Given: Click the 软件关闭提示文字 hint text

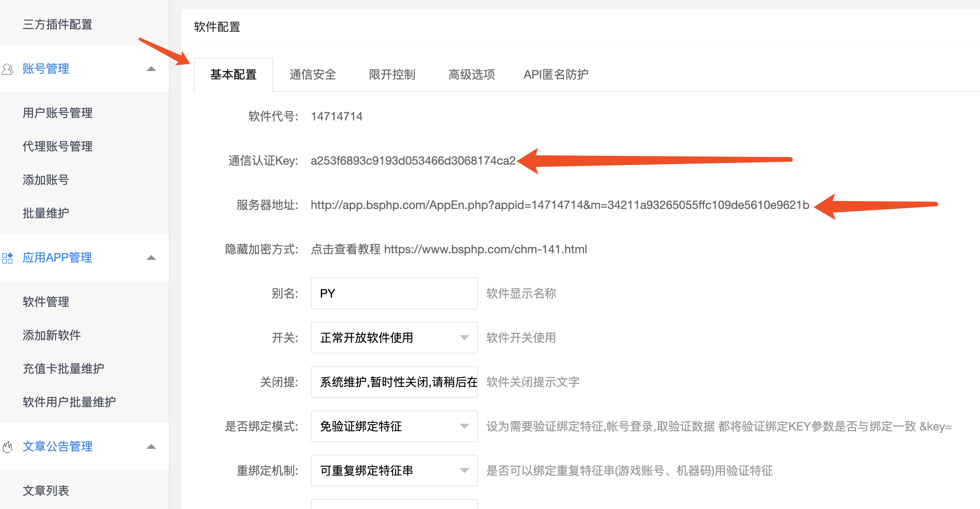Looking at the screenshot, I should (x=533, y=382).
